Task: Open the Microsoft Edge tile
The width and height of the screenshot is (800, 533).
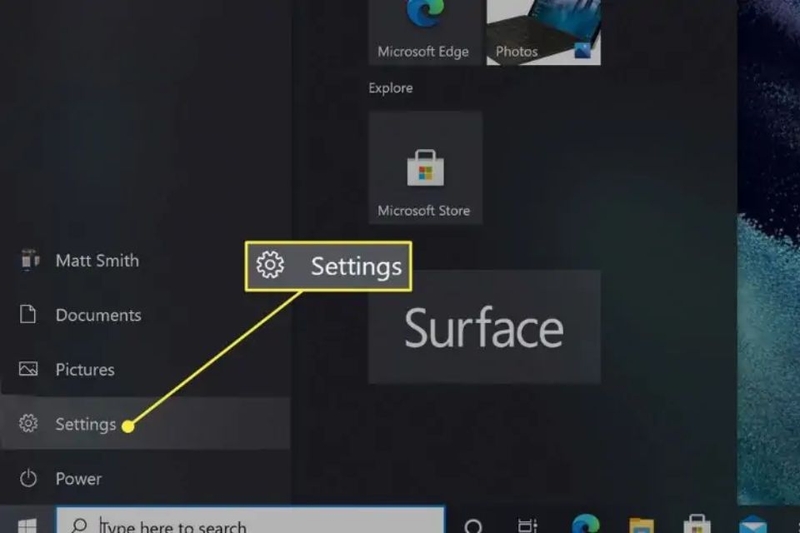Action: [426, 32]
